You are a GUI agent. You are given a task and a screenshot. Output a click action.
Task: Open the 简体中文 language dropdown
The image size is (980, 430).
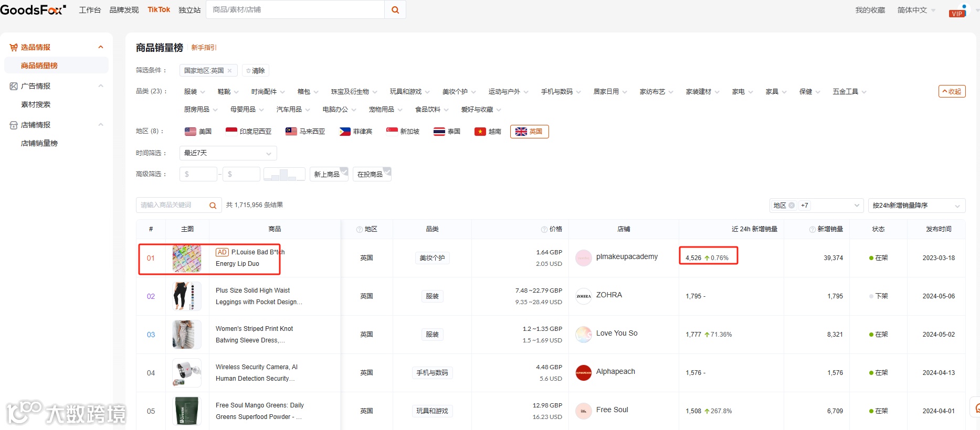coord(916,10)
